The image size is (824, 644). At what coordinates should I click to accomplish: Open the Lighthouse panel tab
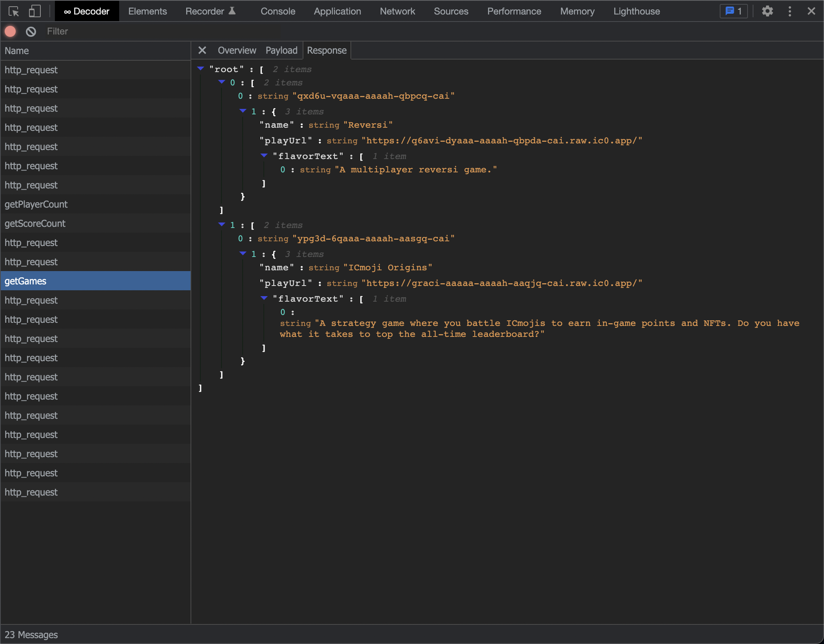[x=636, y=11]
